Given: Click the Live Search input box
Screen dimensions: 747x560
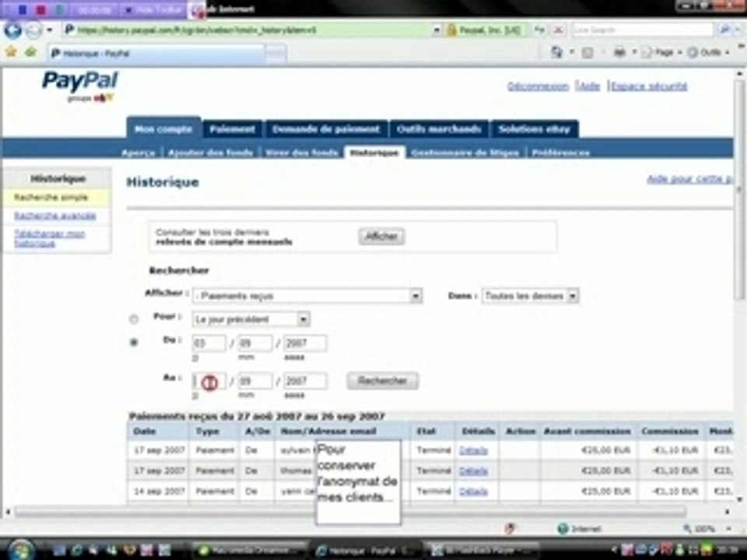Looking at the screenshot, I should tap(642, 30).
